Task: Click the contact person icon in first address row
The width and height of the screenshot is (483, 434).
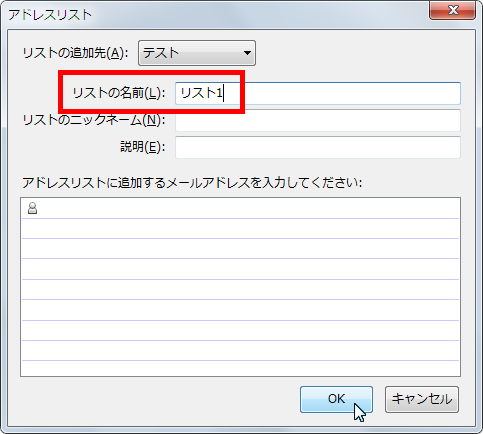Action: pyautogui.click(x=32, y=208)
